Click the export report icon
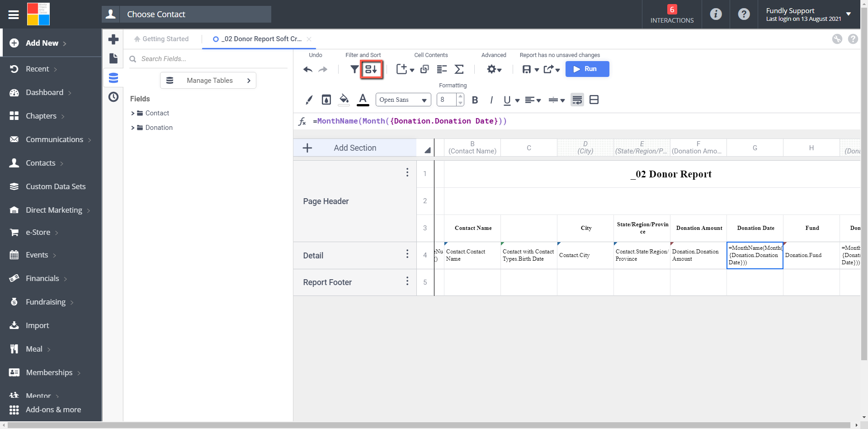This screenshot has width=868, height=429. [x=548, y=69]
